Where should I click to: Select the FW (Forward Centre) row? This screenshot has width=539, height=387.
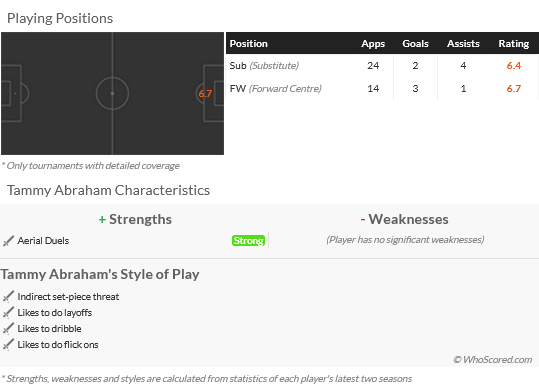(382, 89)
